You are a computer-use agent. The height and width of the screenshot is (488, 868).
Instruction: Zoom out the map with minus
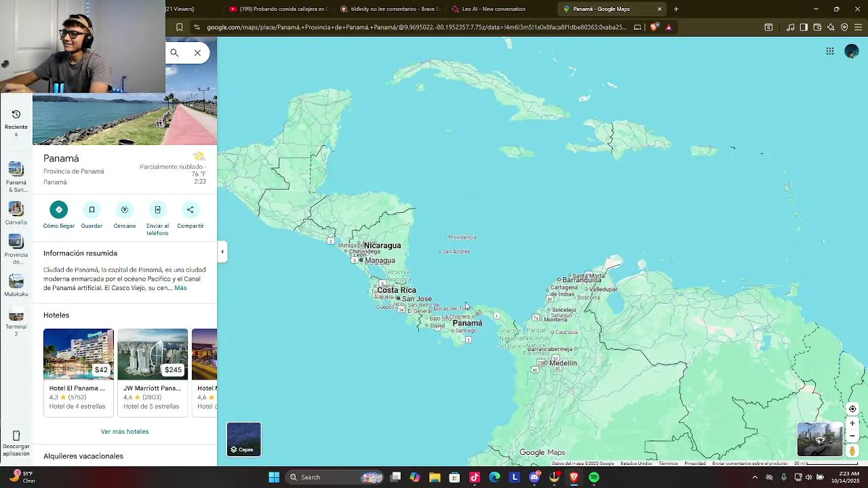coord(852,436)
